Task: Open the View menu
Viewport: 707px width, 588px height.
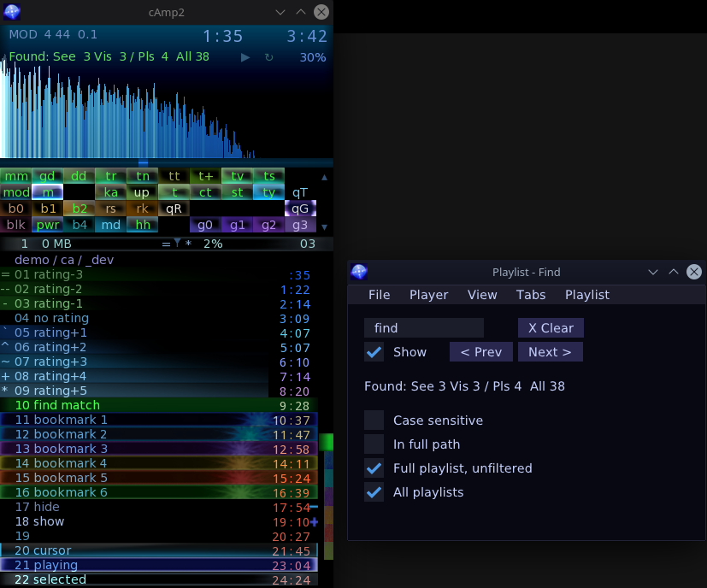Action: [x=482, y=295]
